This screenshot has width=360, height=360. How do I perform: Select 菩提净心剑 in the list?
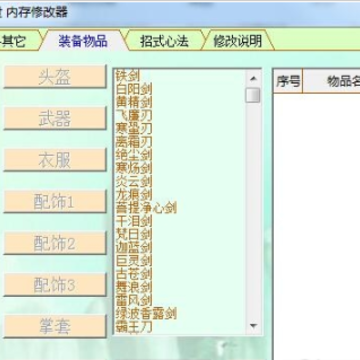point(146,208)
